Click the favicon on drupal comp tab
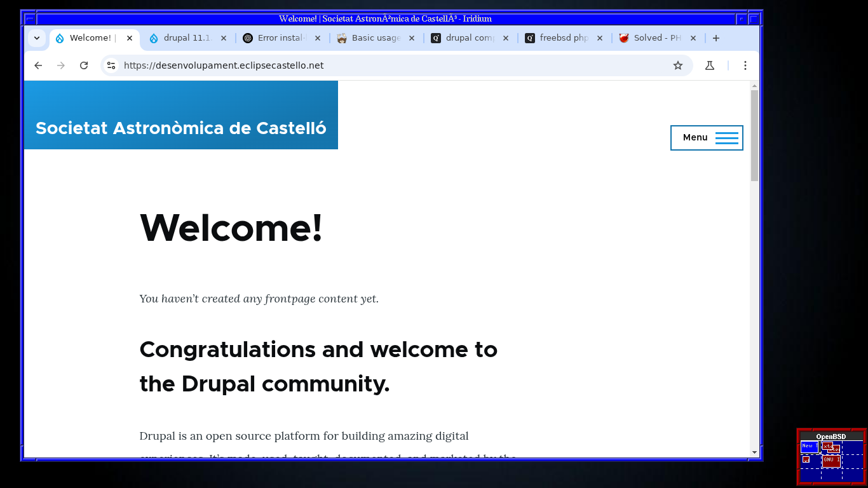Viewport: 868px width, 488px height. (436, 38)
